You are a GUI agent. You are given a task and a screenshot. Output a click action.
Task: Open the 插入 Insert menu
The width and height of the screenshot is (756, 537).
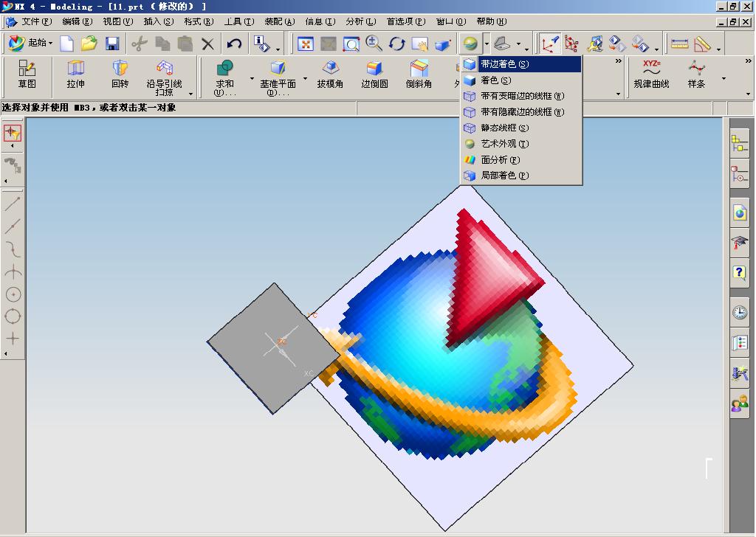158,21
